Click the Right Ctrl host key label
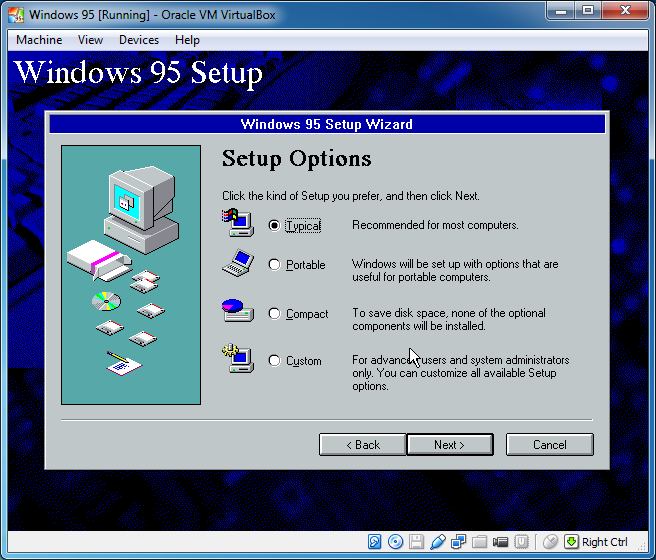Image resolution: width=656 pixels, height=560 pixels. tap(605, 542)
